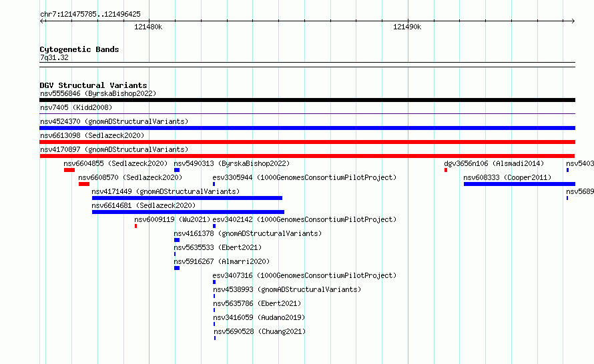Open nsv4524370 (gnomADStructuralVariants) label
The height and width of the screenshot is (364, 594).
coord(114,121)
